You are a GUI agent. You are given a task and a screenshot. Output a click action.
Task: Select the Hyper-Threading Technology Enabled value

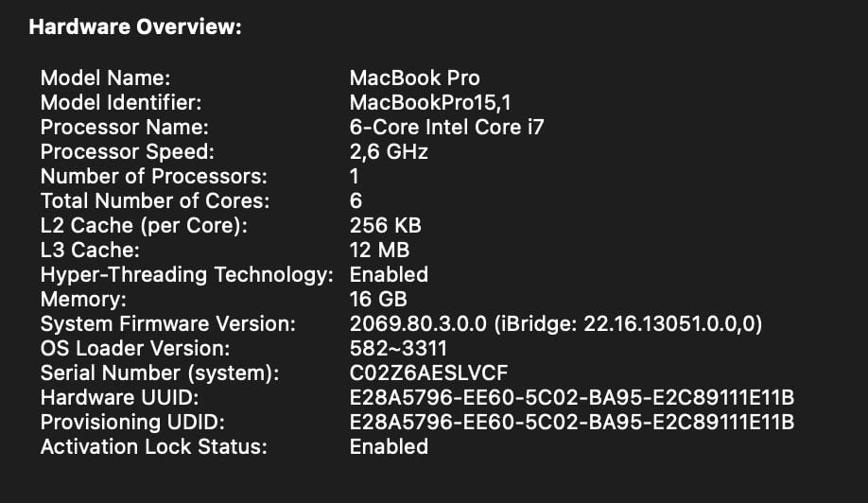click(x=389, y=275)
